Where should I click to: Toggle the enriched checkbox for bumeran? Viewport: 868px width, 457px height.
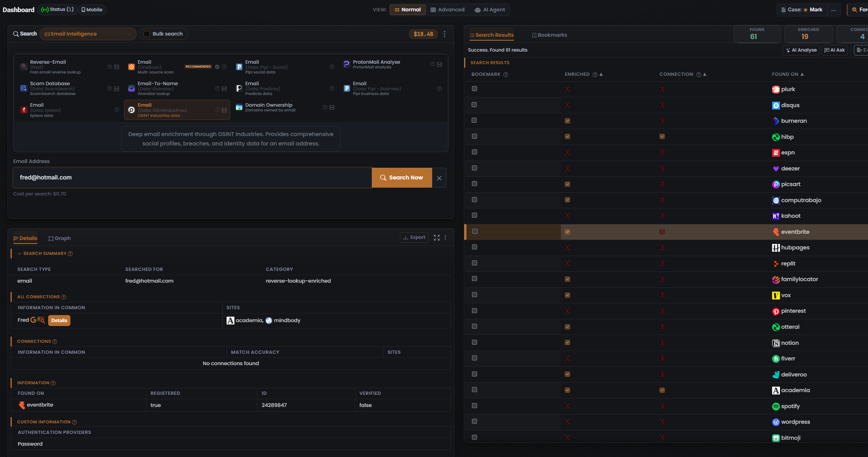pyautogui.click(x=567, y=121)
